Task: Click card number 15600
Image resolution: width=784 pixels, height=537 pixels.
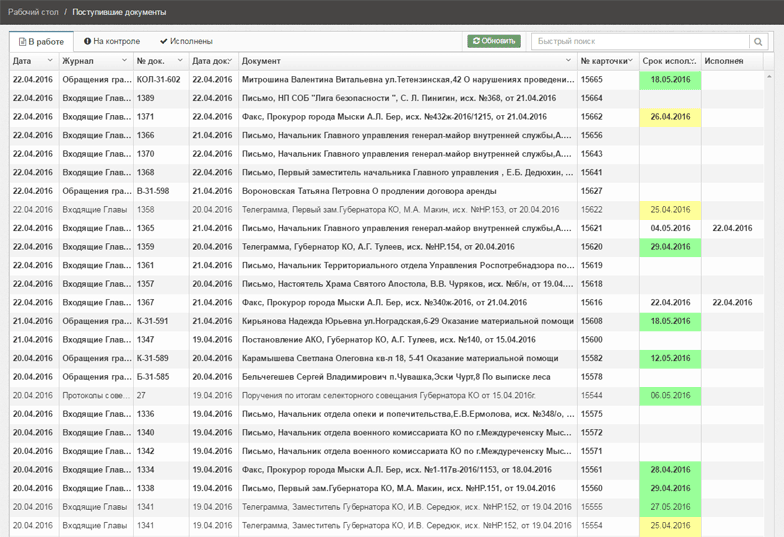Action: tap(592, 340)
